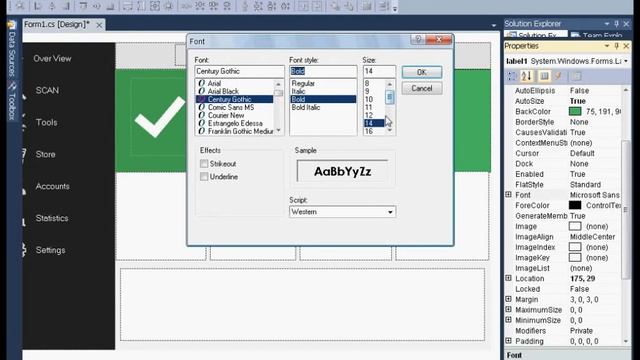Select Bold Italic font style
This screenshot has height=360, width=640.
(306, 107)
